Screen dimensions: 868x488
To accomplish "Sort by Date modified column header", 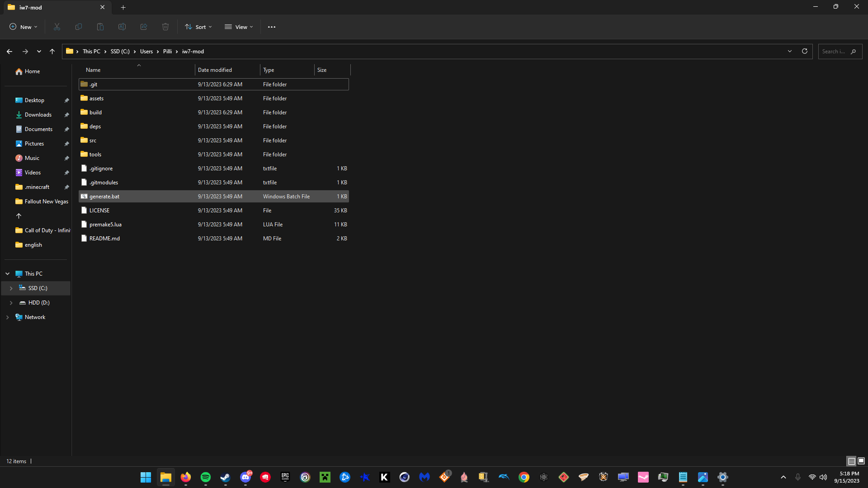I will 215,70.
